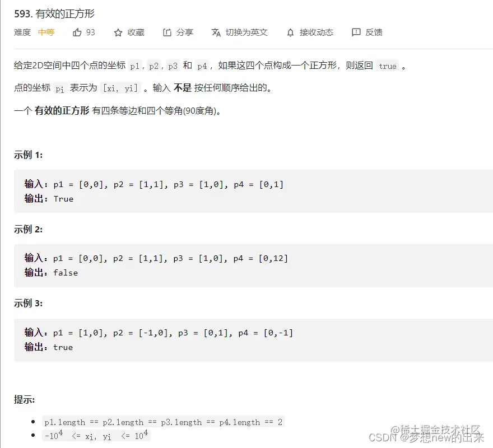Image resolution: width=493 pixels, height=448 pixels.
Task: Click the 稀土掘金技术社区 watermark link
Action: (x=438, y=427)
